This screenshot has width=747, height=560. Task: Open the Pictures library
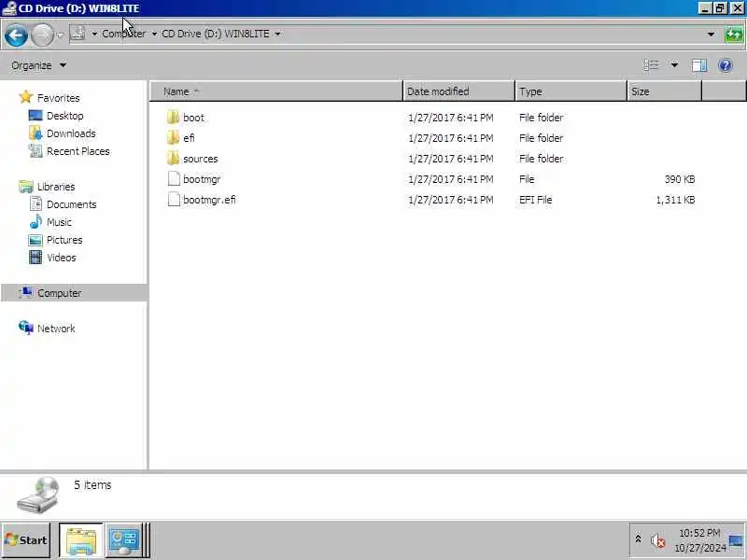pyautogui.click(x=64, y=240)
